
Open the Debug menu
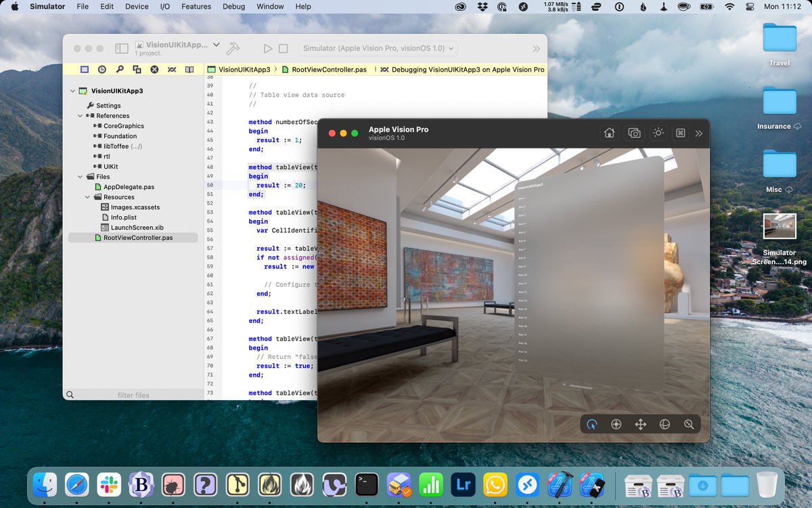click(234, 6)
